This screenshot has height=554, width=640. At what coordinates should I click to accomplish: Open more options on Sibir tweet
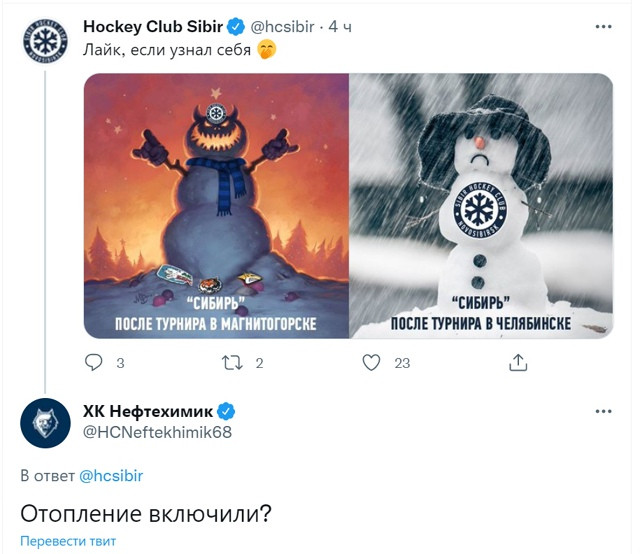[x=603, y=27]
